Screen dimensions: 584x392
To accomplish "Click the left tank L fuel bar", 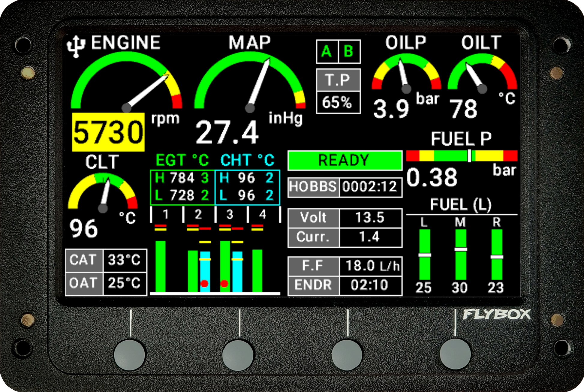I will coord(425,255).
